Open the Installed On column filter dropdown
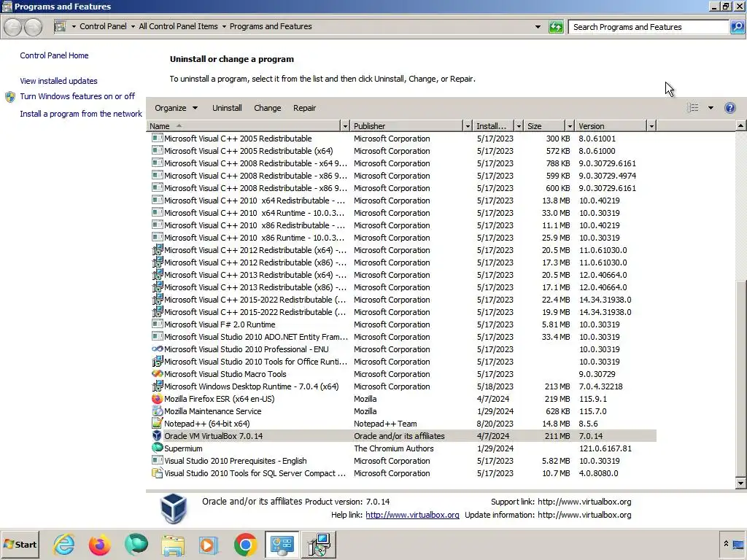Screen dimensions: 747x560 519,126
